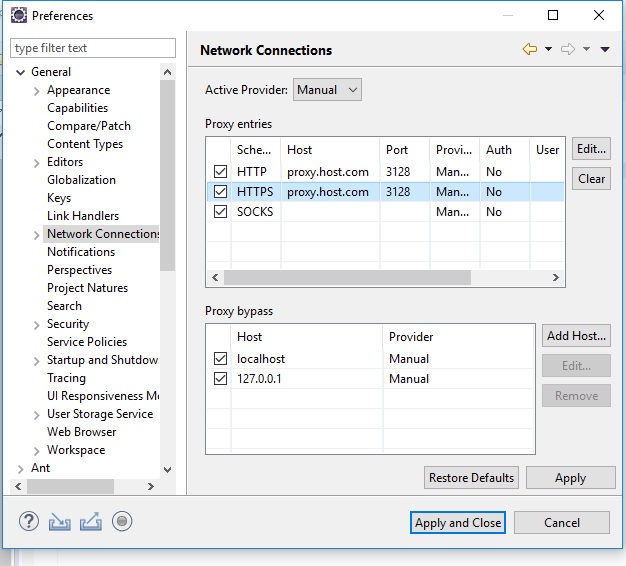626x566 pixels.
Task: Click the proxy table scroll right arrow
Action: point(556,277)
